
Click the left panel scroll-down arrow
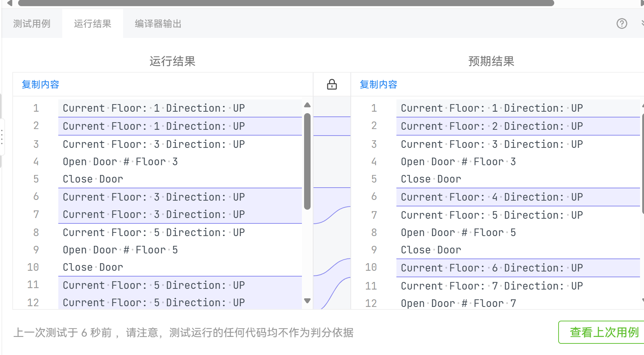[307, 301]
